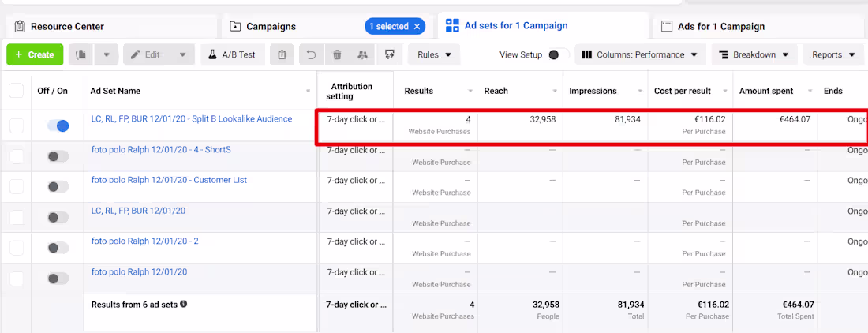This screenshot has width=868, height=333.
Task: Check the box for the Customer List row
Action: 17,187
